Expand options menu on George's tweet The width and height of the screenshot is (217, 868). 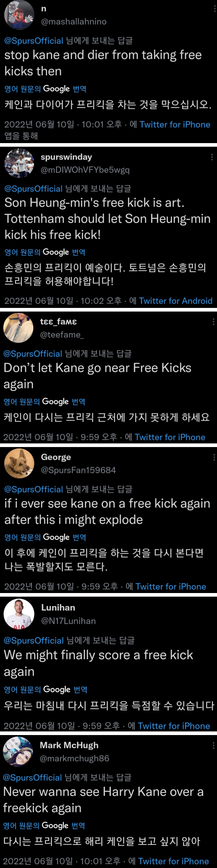(214, 457)
